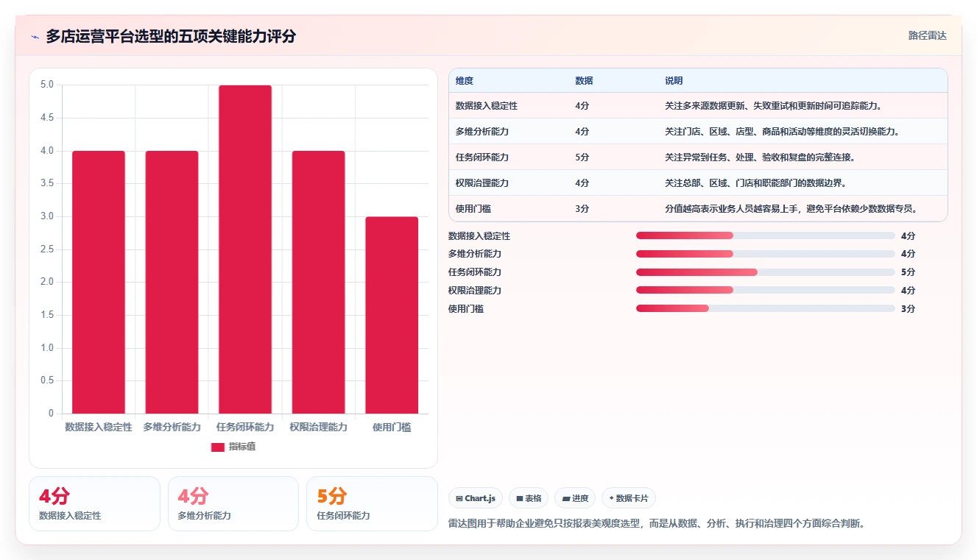
Task: Click the 3分 label beside the progress bars
Action: click(x=909, y=308)
